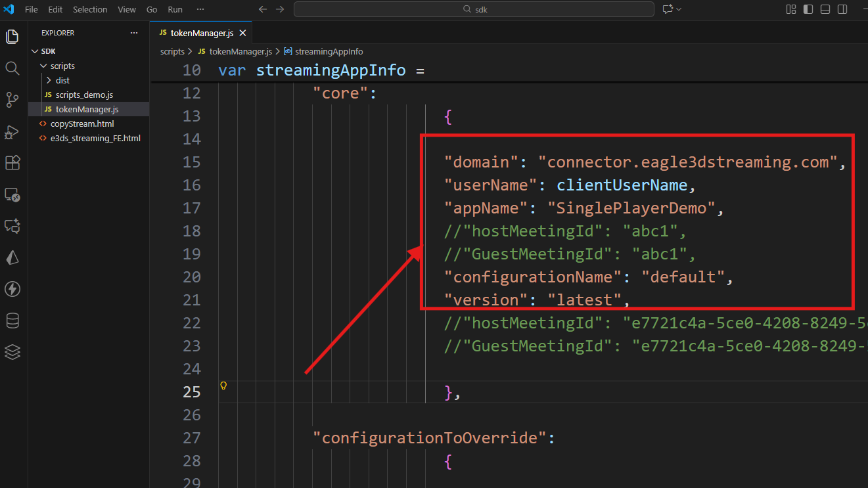868x488 pixels.
Task: Collapse the scripts folder
Action: [x=44, y=66]
